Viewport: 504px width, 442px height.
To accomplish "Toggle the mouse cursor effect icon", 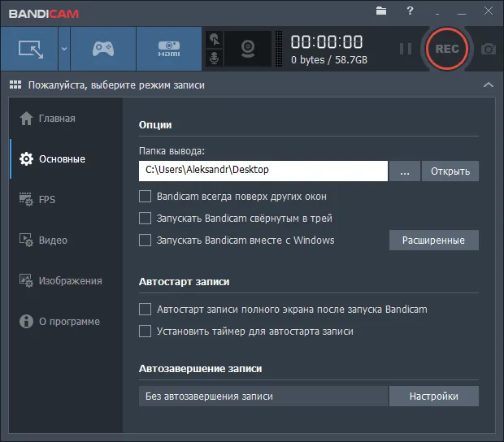I will pyautogui.click(x=214, y=40).
